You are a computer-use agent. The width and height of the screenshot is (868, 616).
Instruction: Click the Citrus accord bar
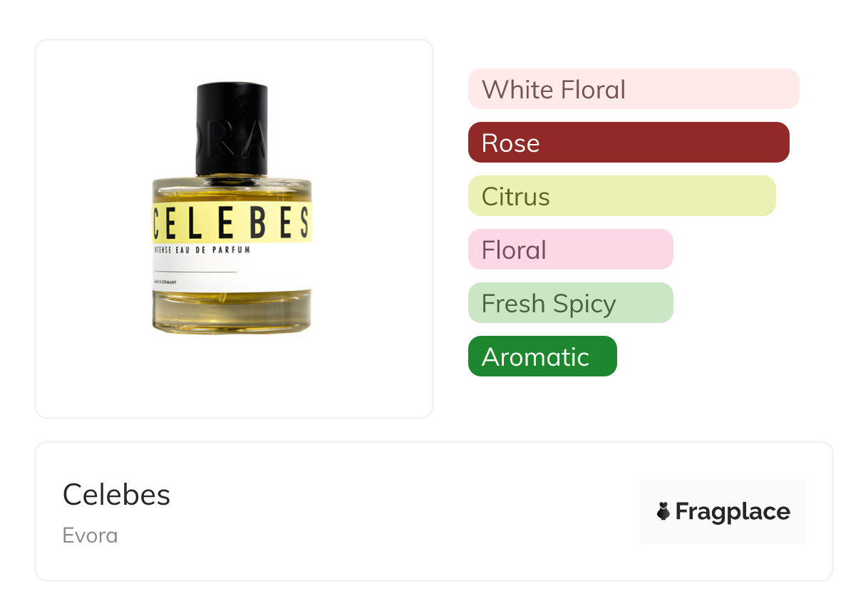(621, 196)
